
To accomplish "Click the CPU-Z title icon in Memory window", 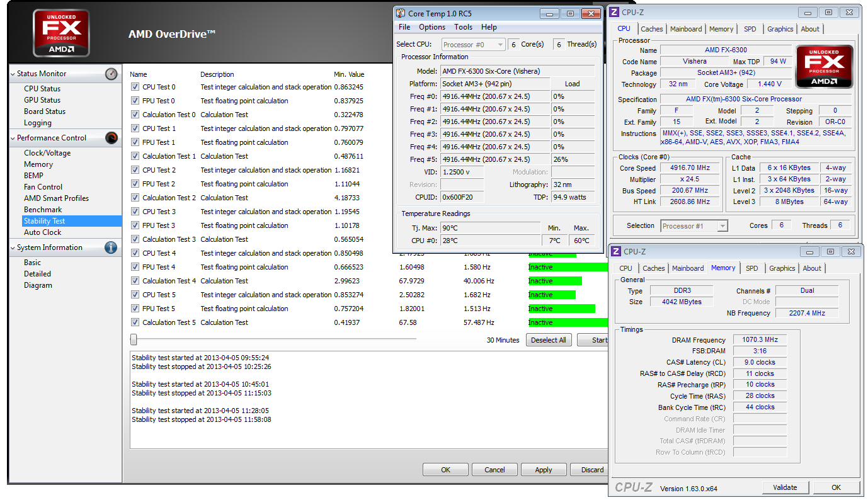I will point(617,251).
